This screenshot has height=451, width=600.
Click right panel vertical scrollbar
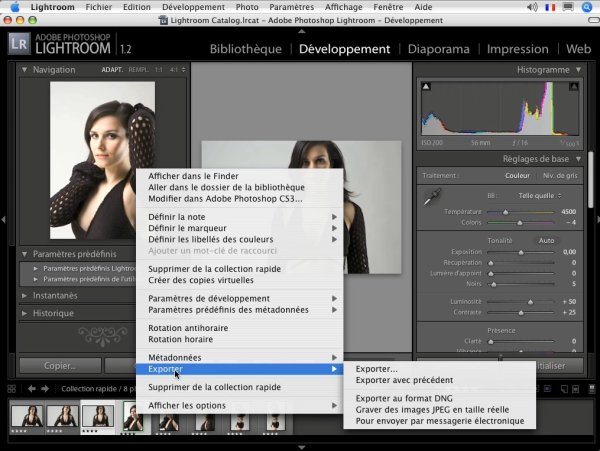click(x=591, y=180)
